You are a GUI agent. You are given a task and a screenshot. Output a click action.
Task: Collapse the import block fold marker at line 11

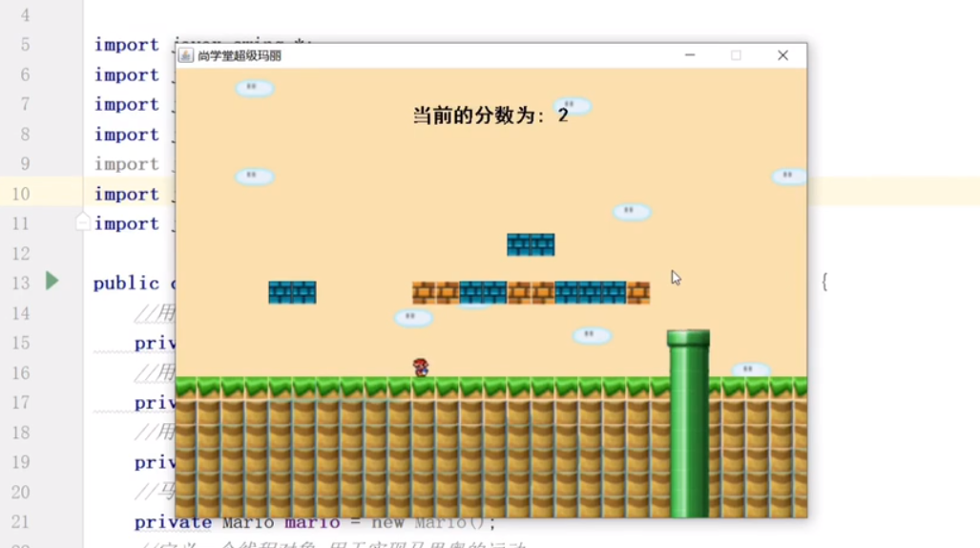point(83,222)
